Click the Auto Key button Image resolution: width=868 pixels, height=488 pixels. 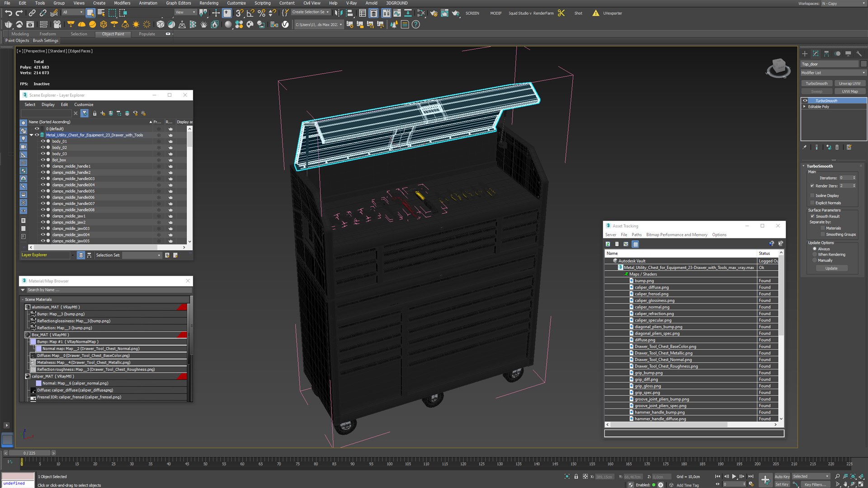point(782,477)
